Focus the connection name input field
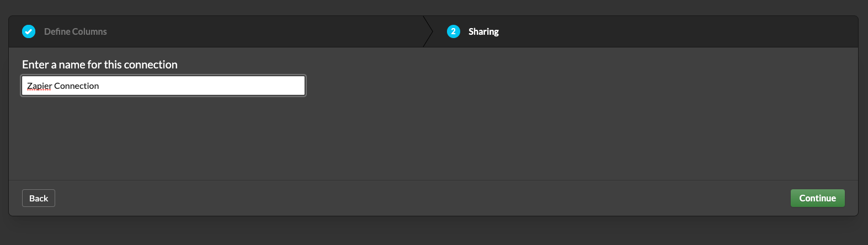 point(163,86)
